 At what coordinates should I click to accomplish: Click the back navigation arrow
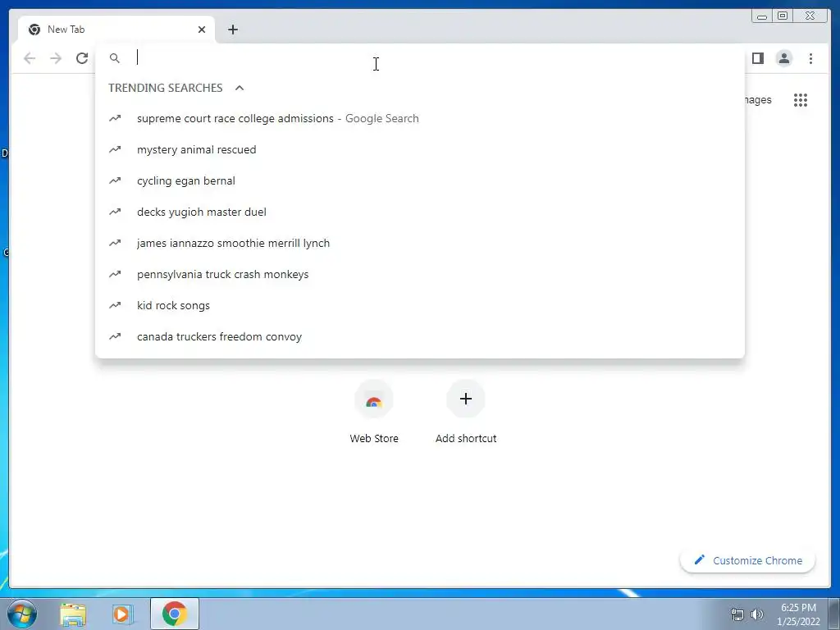tap(30, 58)
